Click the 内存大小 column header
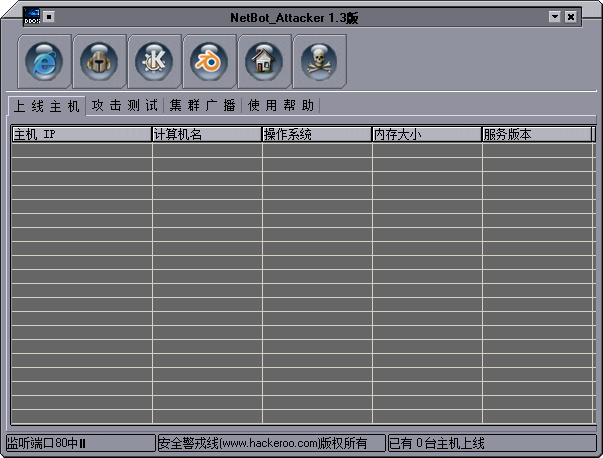The image size is (603, 458). point(427,135)
